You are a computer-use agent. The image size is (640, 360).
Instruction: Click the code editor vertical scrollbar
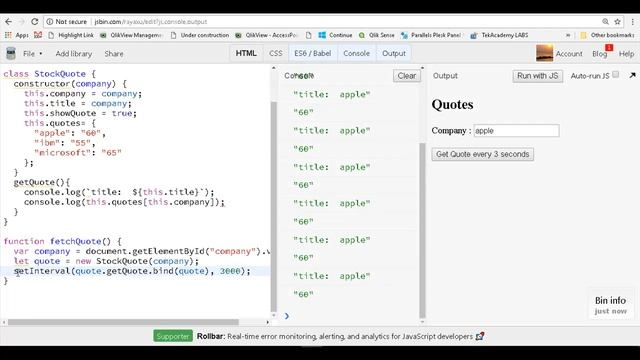click(273, 206)
